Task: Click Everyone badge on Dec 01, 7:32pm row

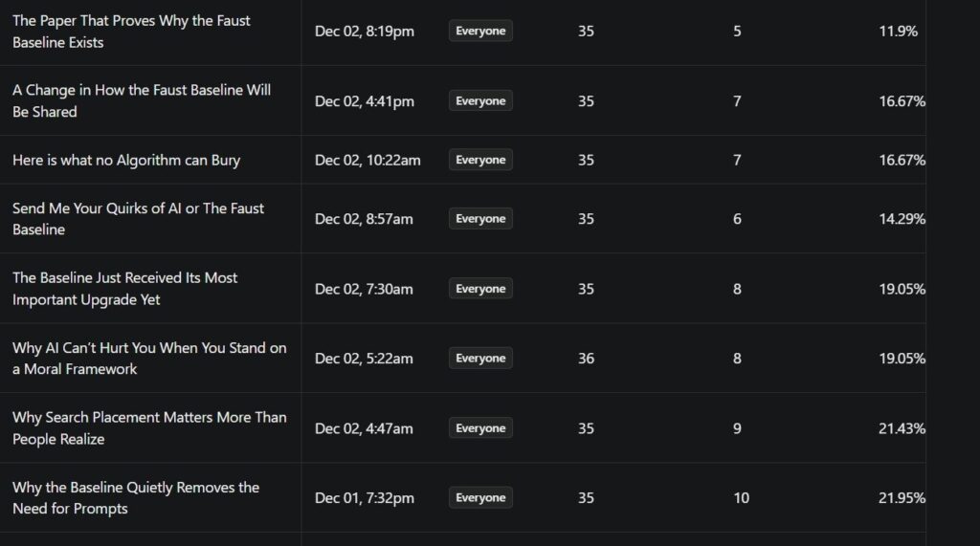Action: pyautogui.click(x=480, y=497)
